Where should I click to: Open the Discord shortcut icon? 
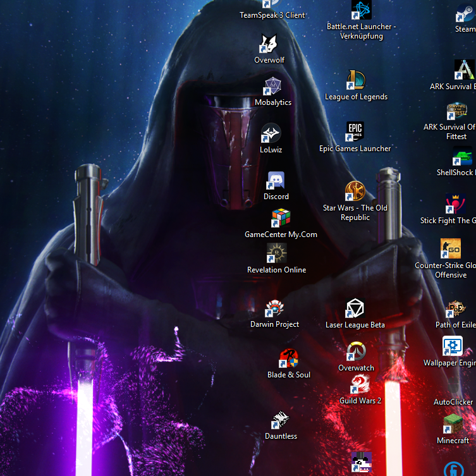[276, 180]
